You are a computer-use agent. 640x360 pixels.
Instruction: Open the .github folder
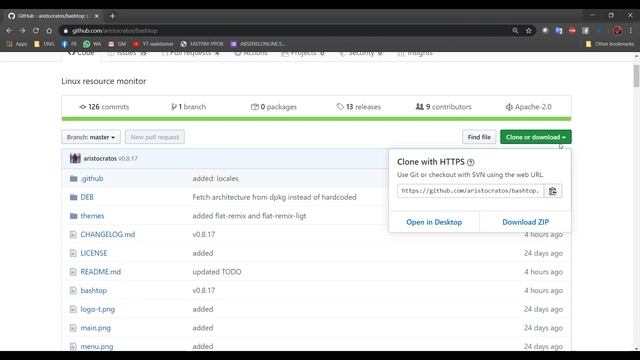[x=92, y=178]
